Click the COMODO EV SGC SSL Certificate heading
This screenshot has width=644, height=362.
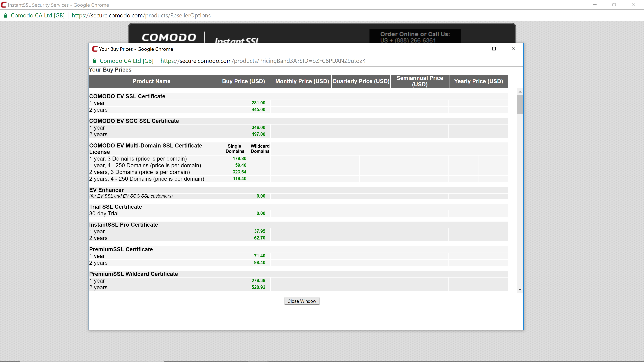[134, 121]
